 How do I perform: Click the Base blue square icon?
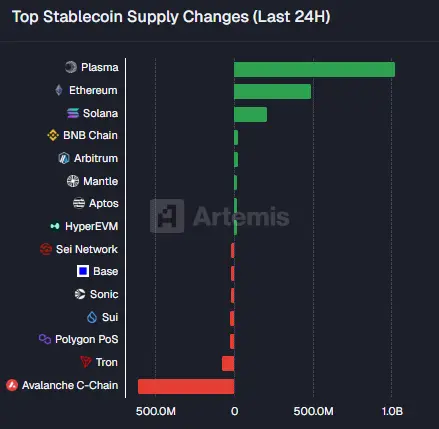(83, 271)
